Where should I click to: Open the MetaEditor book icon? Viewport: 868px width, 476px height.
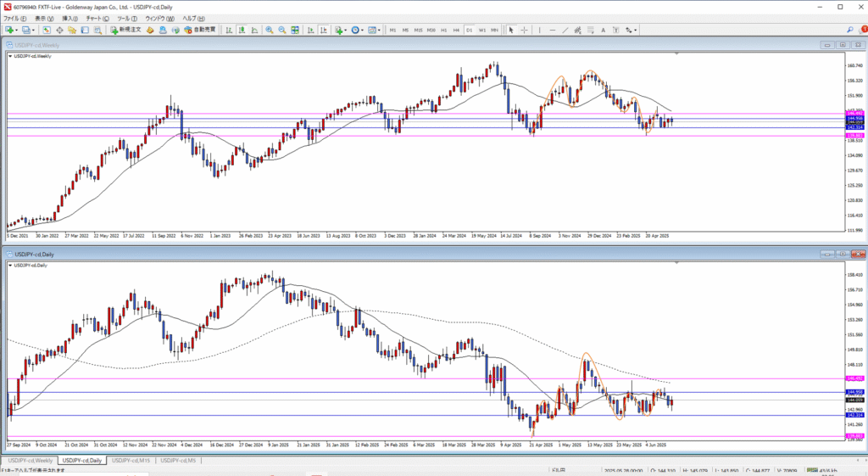point(149,30)
